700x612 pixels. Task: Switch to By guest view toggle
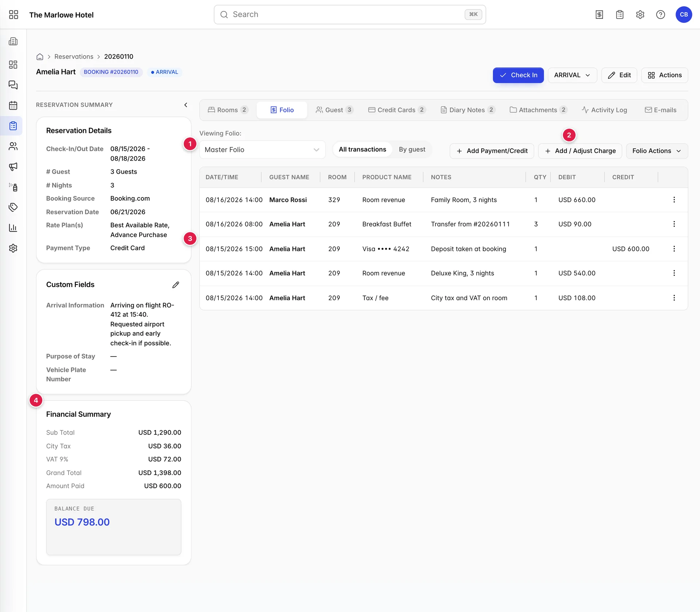[412, 149]
